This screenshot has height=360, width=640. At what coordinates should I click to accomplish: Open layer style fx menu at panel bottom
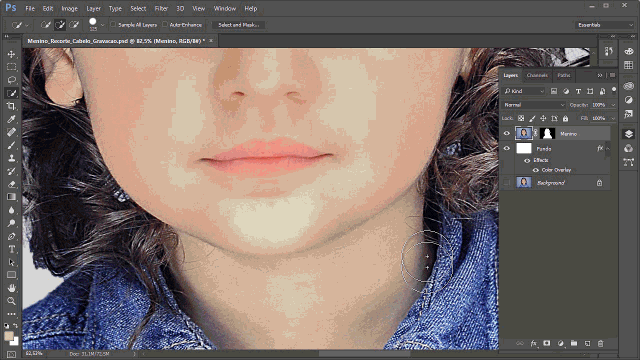tap(533, 344)
